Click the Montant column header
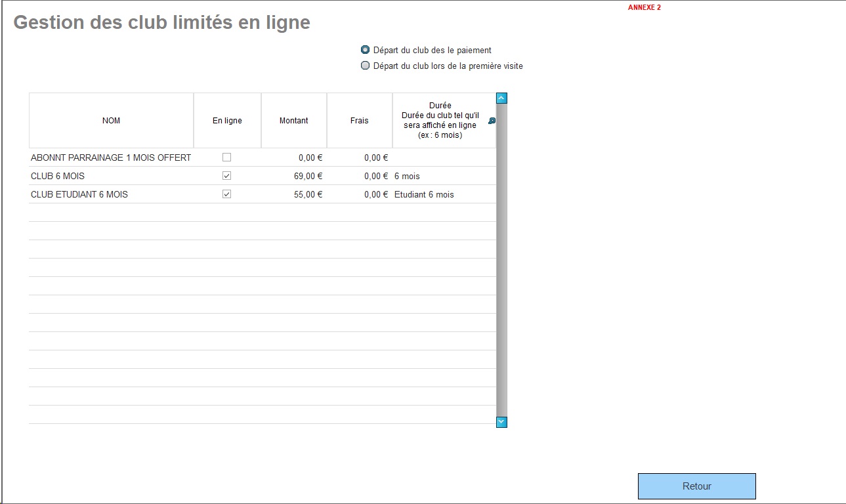The width and height of the screenshot is (846, 504). click(x=293, y=120)
